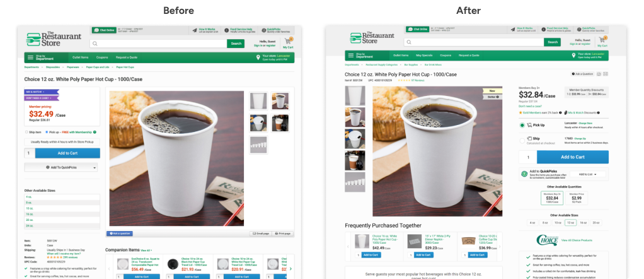Screen dimensions: 644x279
Task: Click the search input field in After page
Action: 474,42
